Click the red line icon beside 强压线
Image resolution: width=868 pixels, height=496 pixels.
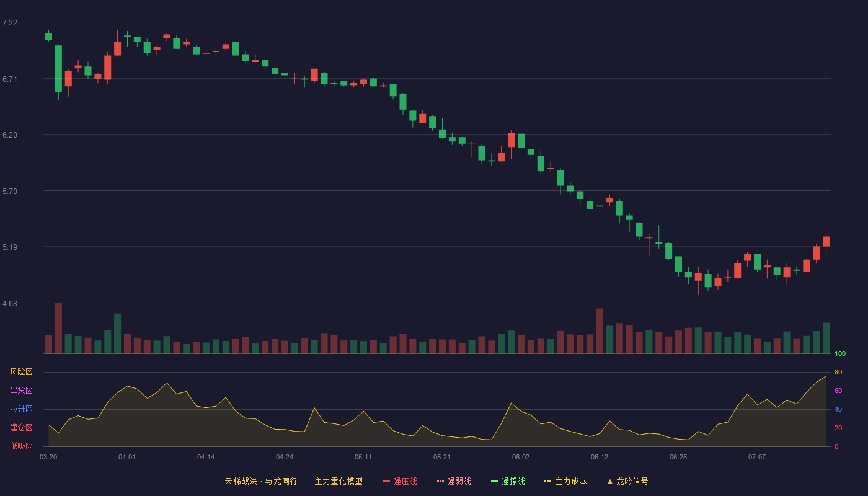coord(386,481)
